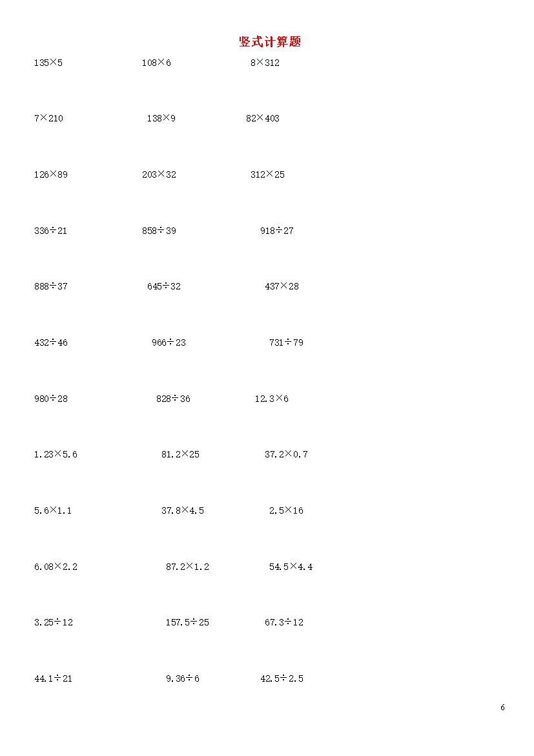Click the problem 42.5÷2.5
This screenshot has height=756, width=534.
282,679
